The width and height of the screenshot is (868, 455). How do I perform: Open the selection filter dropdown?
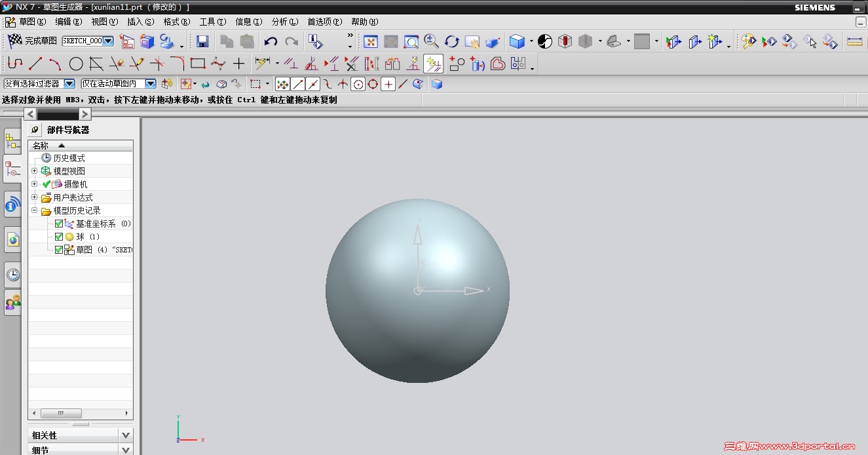[x=69, y=84]
